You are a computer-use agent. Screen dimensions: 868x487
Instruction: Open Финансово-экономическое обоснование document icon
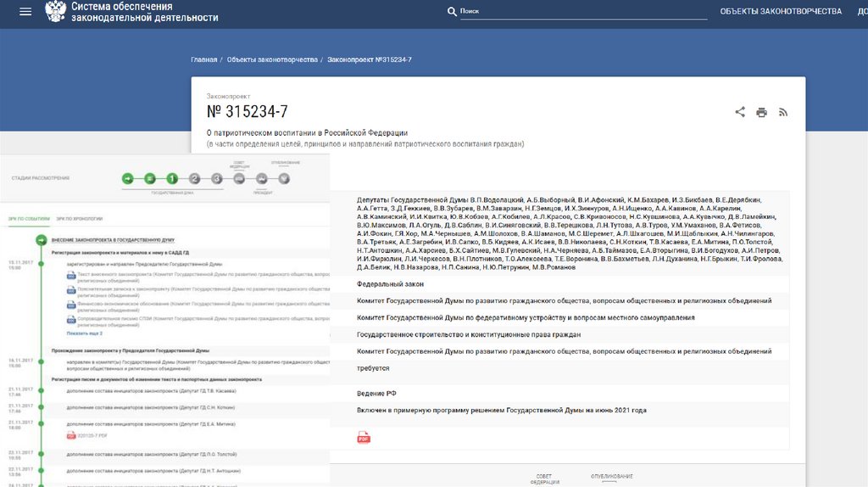pos(71,305)
